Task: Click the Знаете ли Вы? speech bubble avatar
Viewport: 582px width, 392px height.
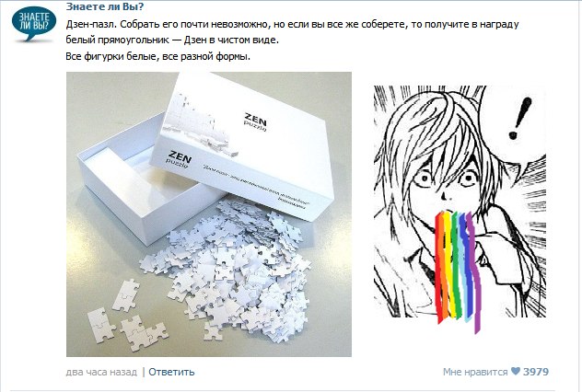Action: click(x=34, y=23)
